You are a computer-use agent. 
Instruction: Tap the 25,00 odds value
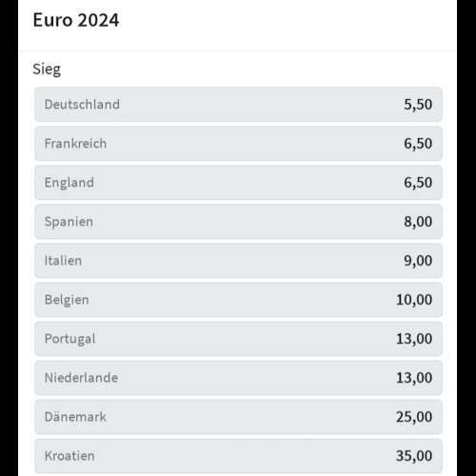coord(414,417)
